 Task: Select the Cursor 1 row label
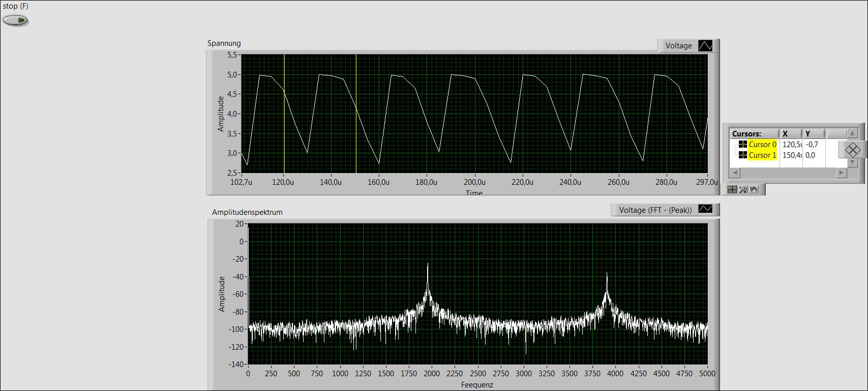763,155
